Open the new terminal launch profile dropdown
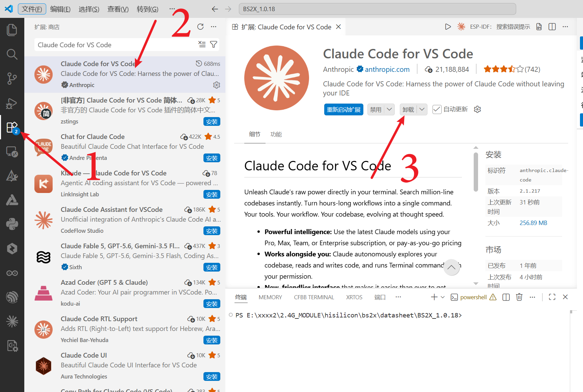Viewport: 583px width, 392px height. (x=443, y=297)
